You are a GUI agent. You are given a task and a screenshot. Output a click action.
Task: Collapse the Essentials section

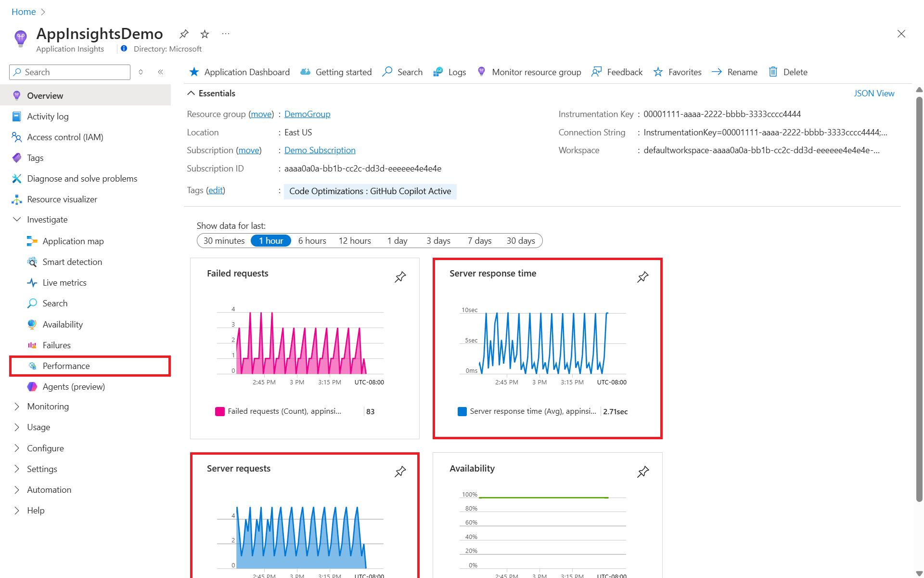click(x=191, y=93)
